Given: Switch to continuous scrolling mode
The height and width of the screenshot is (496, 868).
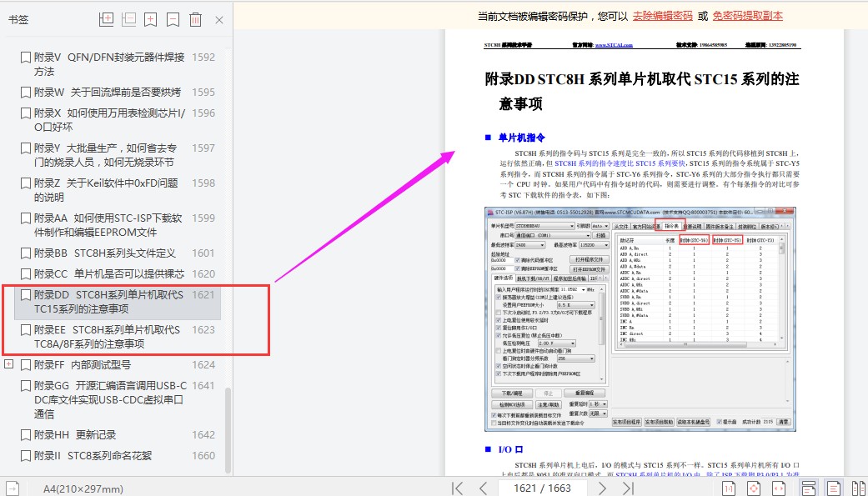Looking at the screenshot, I should pyautogui.click(x=809, y=488).
